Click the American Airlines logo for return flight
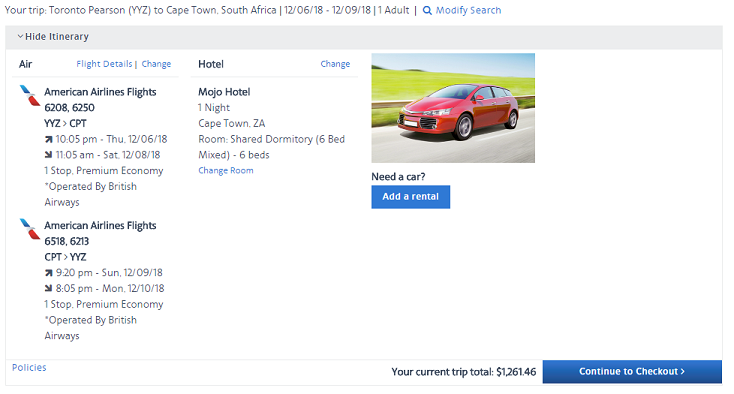The image size is (734, 394). [x=30, y=228]
